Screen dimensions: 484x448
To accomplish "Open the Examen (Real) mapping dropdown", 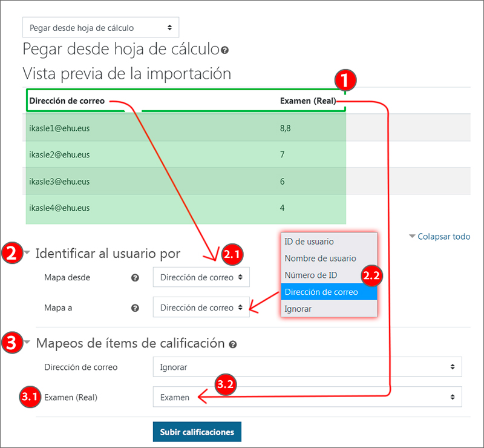I will 307,397.
